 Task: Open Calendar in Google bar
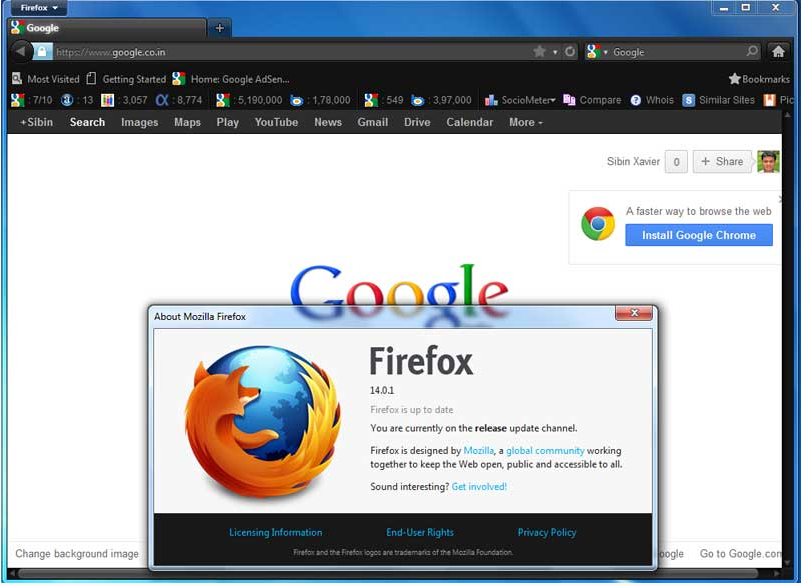tap(469, 122)
